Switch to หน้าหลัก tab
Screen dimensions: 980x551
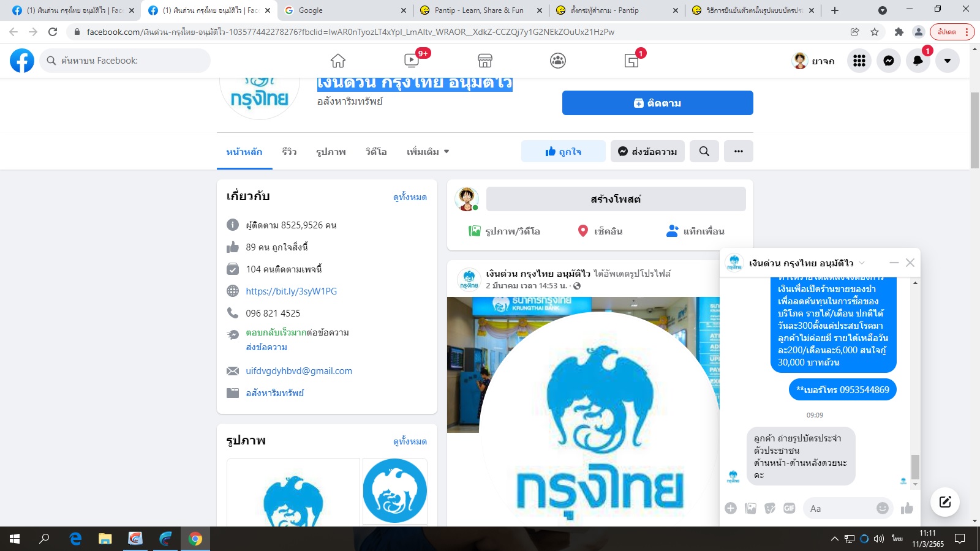[x=244, y=152]
